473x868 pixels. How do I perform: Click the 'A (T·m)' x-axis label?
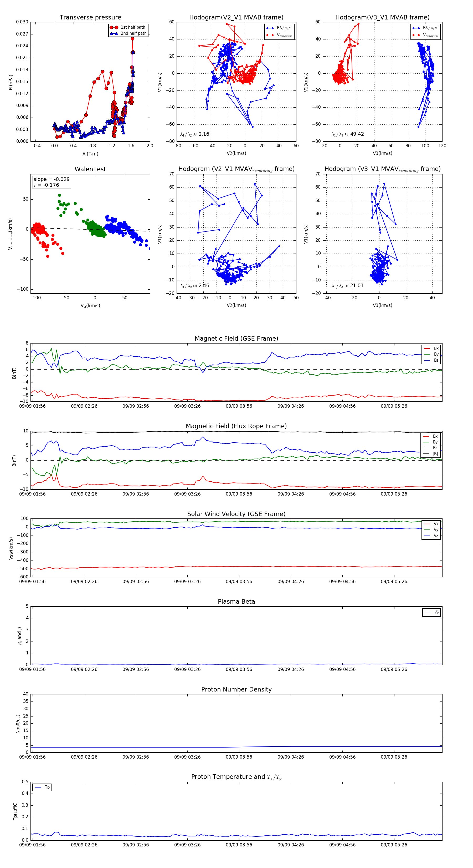click(90, 154)
